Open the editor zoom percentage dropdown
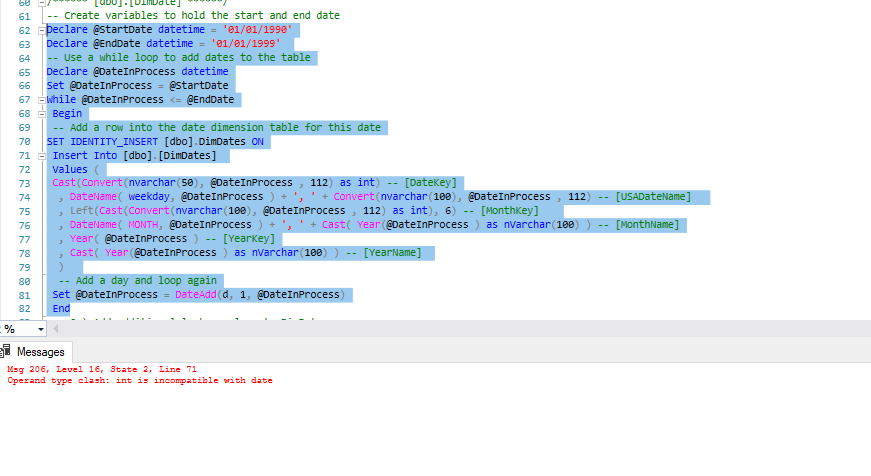871x476 pixels. [x=41, y=329]
